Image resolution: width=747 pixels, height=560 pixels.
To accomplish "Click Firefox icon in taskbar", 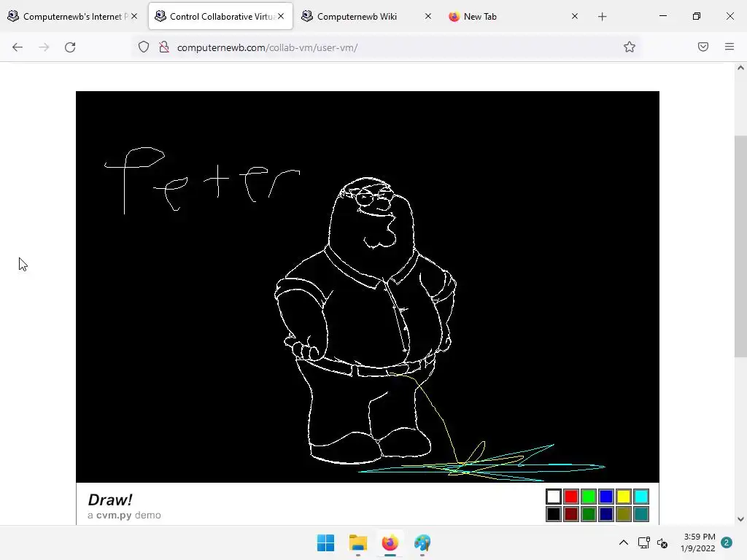I will [390, 542].
